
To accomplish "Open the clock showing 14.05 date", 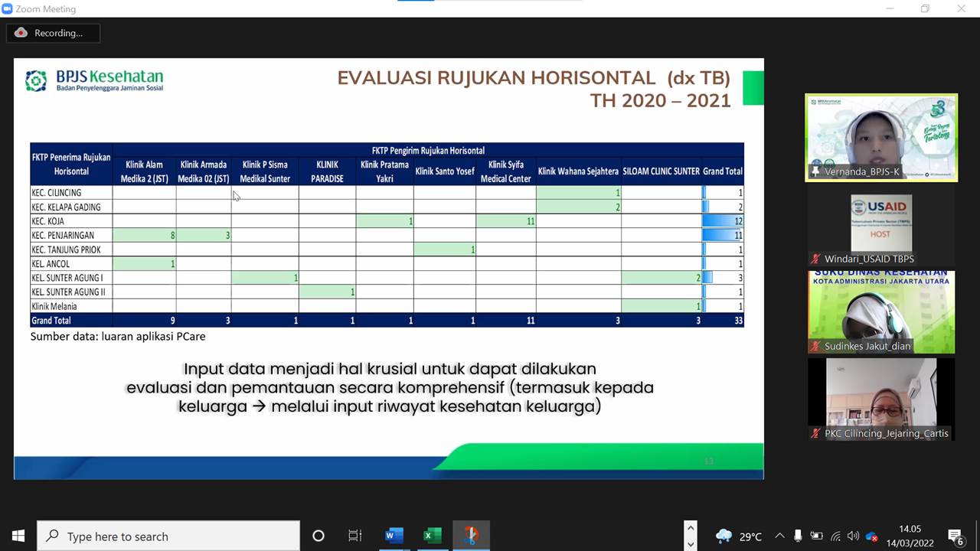I will pos(909,536).
